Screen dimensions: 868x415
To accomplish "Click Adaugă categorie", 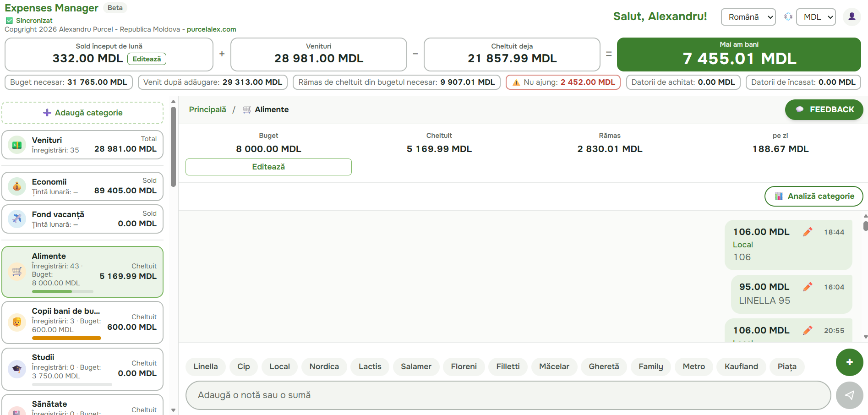I will tap(82, 113).
